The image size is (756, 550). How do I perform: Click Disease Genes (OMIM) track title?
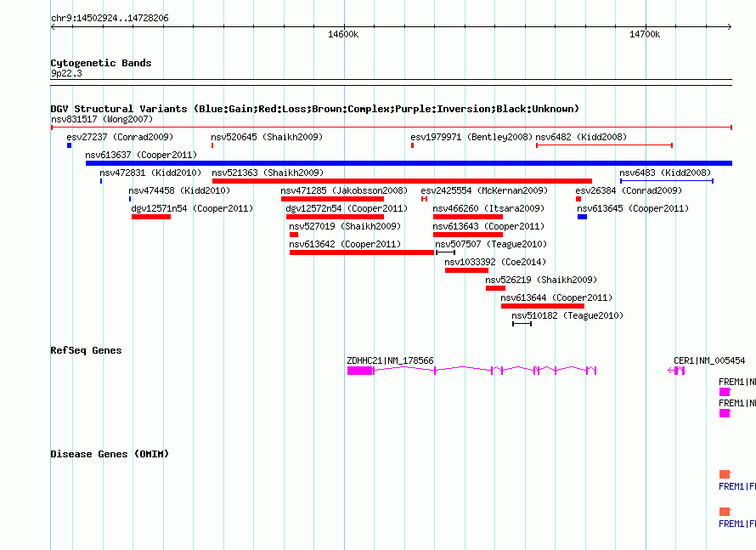point(110,454)
